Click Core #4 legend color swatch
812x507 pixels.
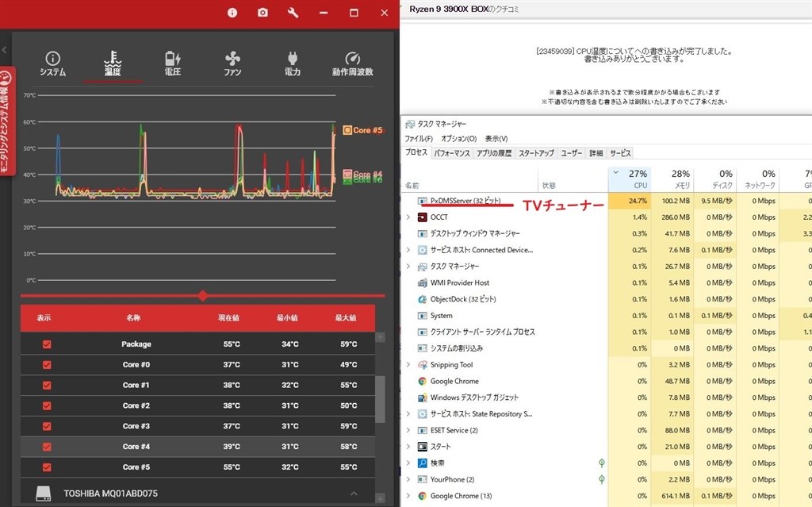[x=347, y=174]
